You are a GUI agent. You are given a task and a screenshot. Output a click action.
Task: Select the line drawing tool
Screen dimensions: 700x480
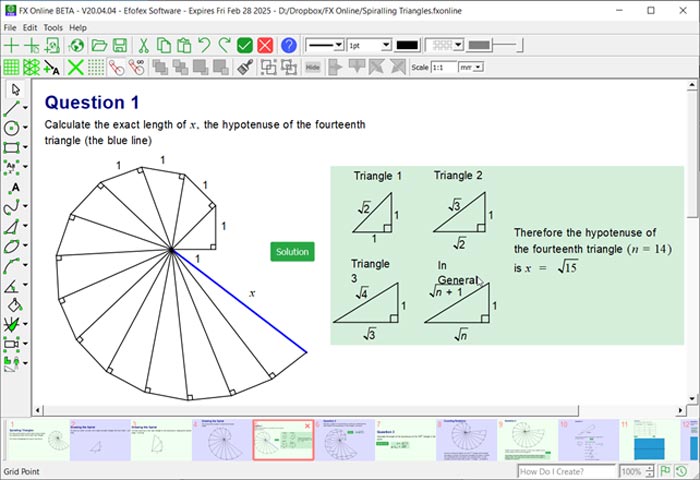12,108
